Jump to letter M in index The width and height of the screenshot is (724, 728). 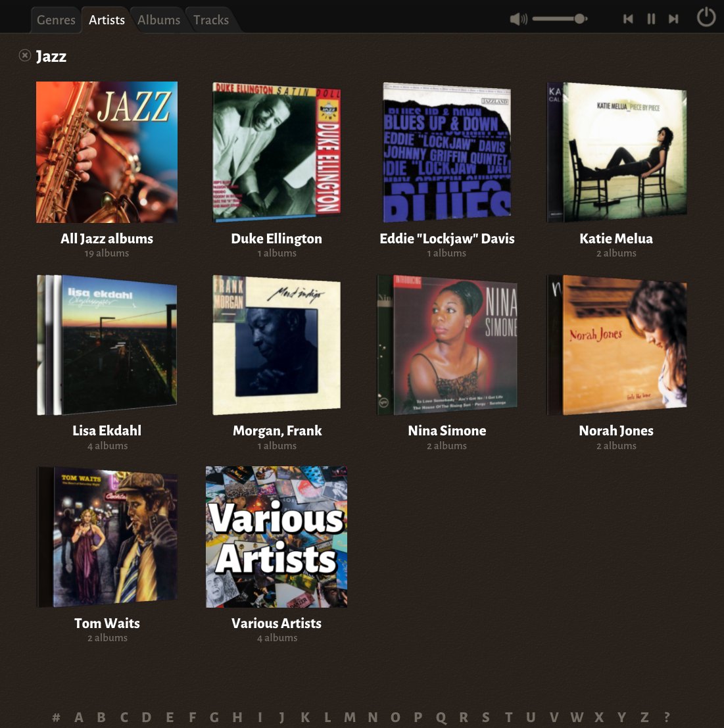[350, 717]
